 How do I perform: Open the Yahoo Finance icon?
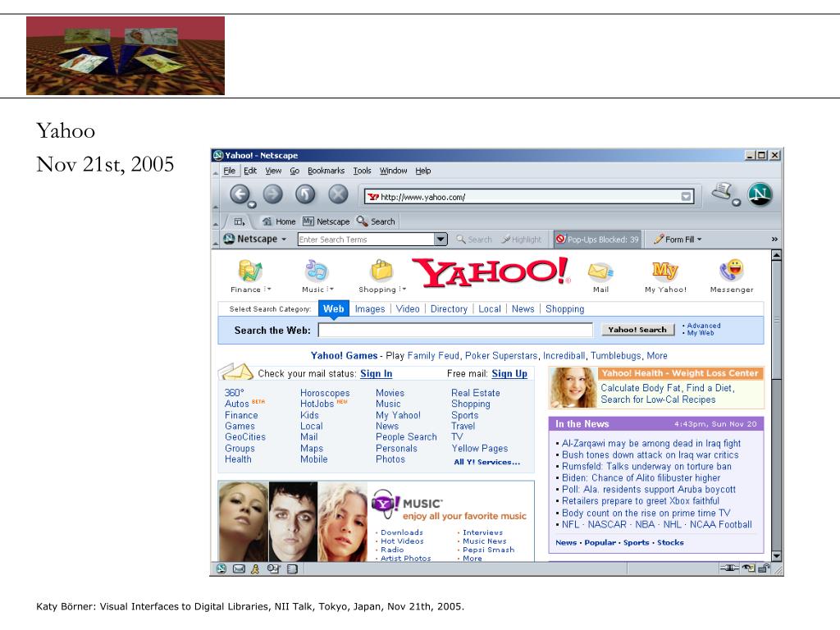click(249, 271)
